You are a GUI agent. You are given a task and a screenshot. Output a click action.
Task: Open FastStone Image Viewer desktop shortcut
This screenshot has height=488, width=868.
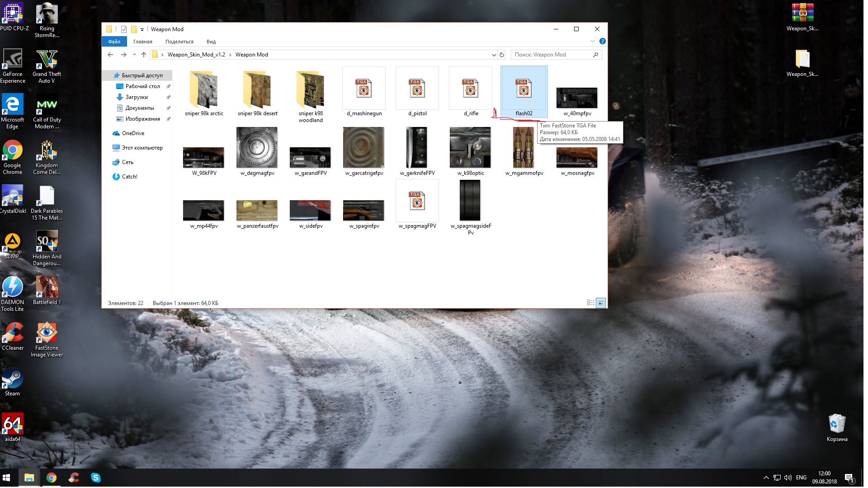[47, 333]
